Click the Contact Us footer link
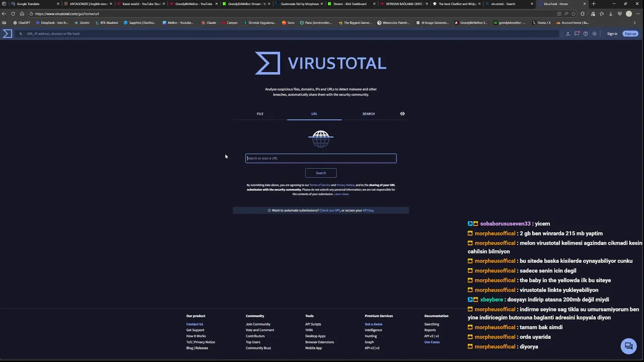Screen dimensions: 644x362 [x=195, y=324]
